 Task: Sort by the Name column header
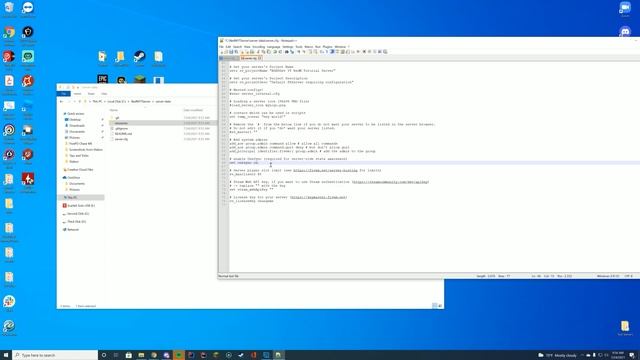coord(114,110)
